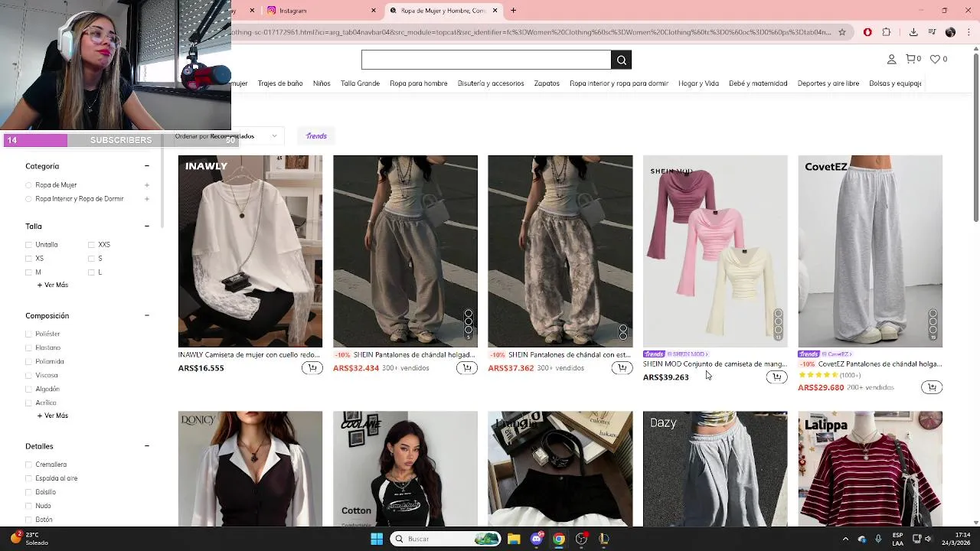Open Zapatos menu

(x=547, y=83)
